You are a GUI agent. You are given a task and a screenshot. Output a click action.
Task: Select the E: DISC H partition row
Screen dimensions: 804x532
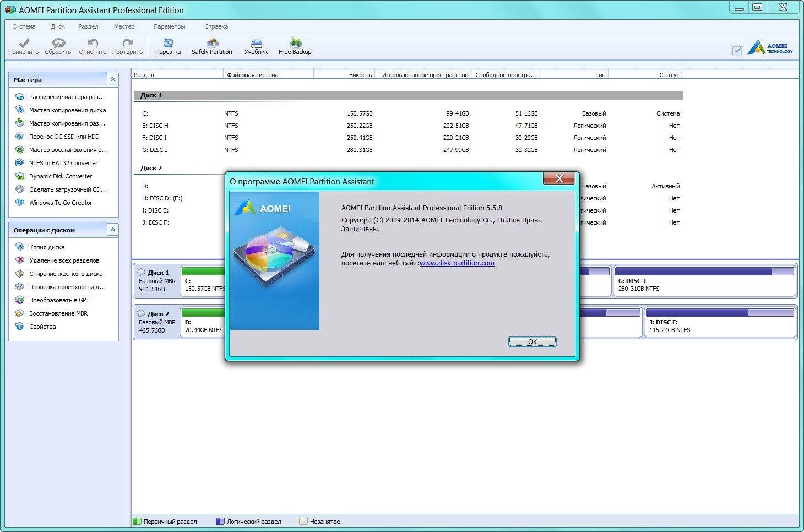click(x=409, y=126)
